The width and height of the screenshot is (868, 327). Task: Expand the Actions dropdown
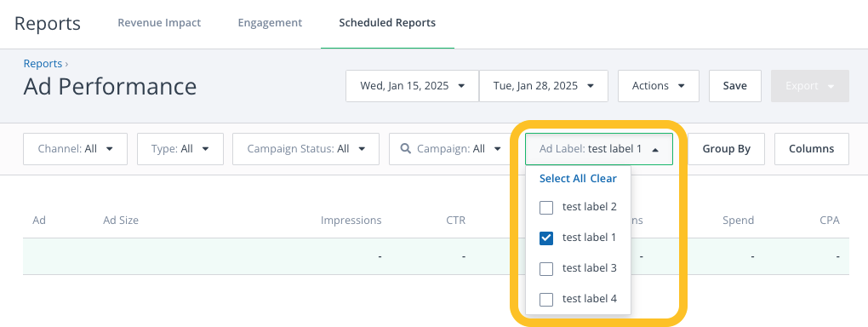[x=658, y=86]
